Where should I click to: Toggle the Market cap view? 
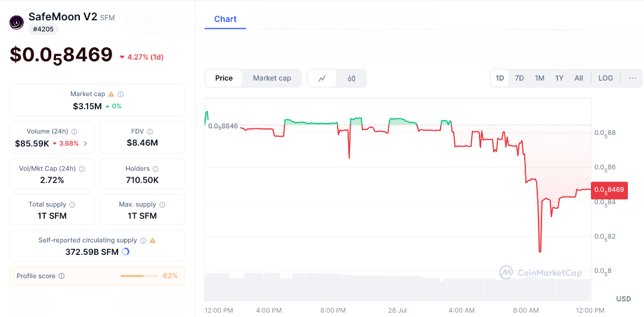tap(272, 78)
